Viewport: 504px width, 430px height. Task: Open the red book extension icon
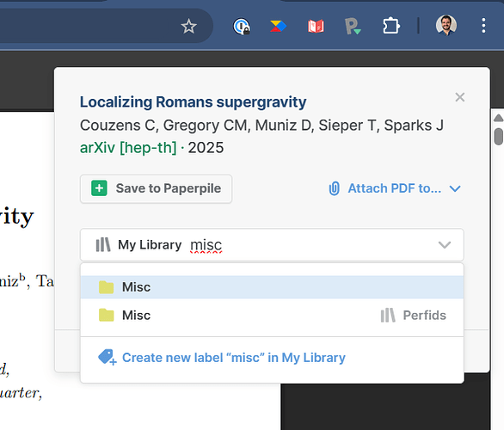click(x=316, y=26)
